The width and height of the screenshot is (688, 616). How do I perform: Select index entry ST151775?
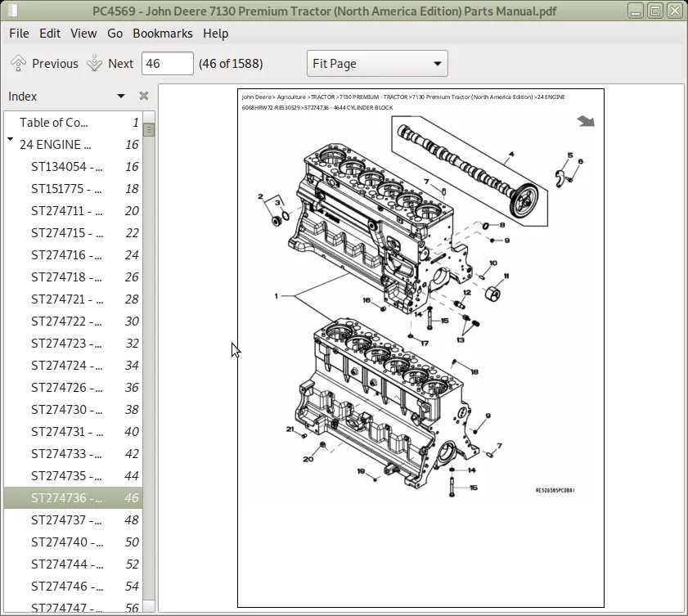pos(74,189)
